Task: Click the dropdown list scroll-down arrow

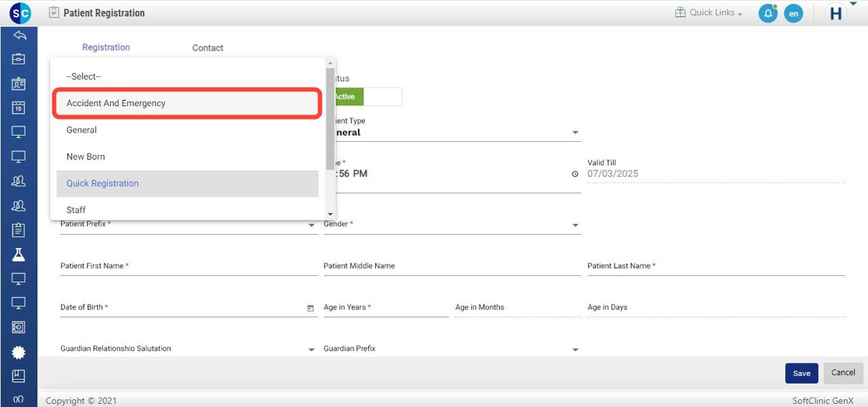Action: click(x=330, y=214)
